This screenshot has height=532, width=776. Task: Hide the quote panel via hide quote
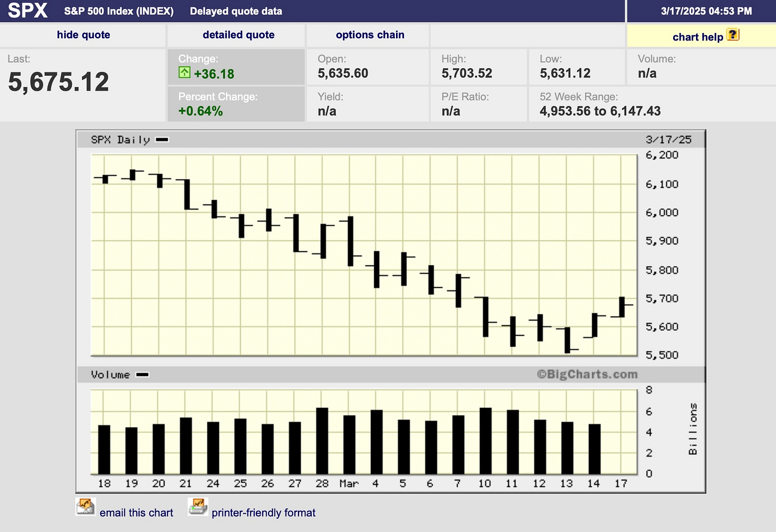83,35
